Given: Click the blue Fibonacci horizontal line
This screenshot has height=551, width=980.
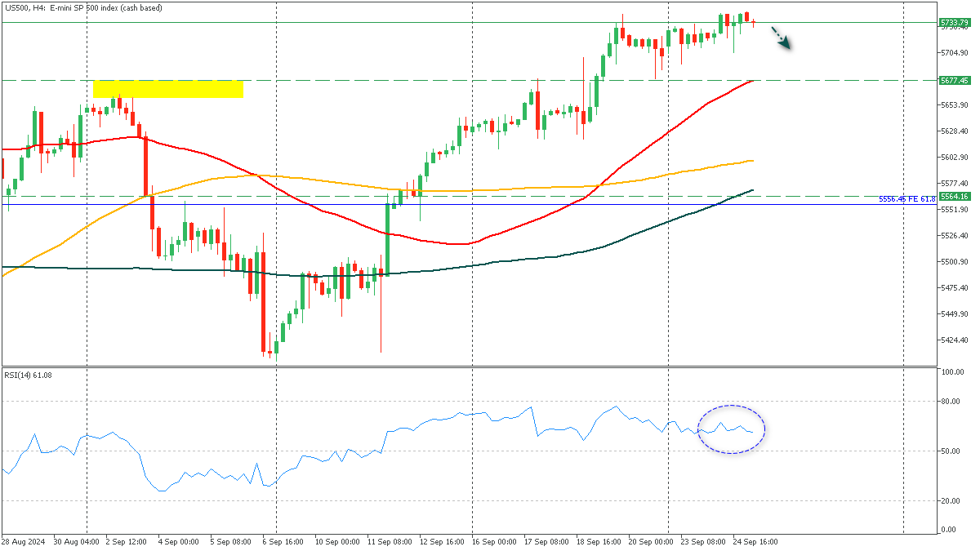Looking at the screenshot, I should click(x=572, y=204).
